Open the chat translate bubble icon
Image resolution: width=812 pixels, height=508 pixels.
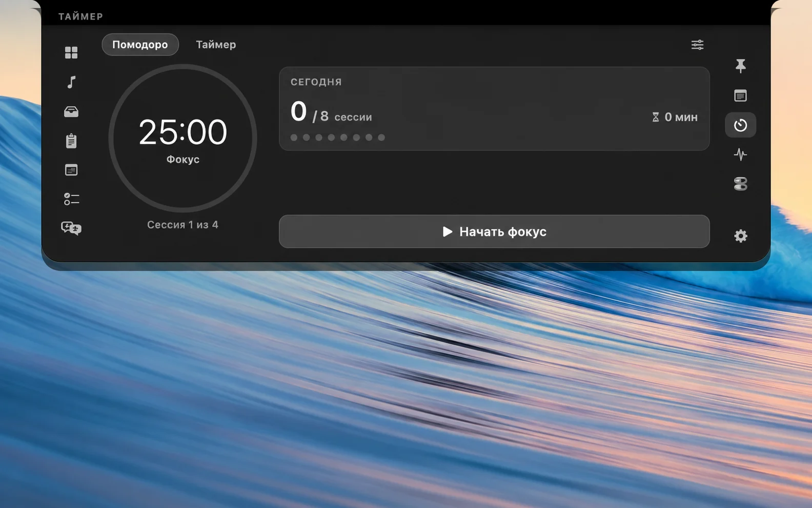click(x=71, y=228)
